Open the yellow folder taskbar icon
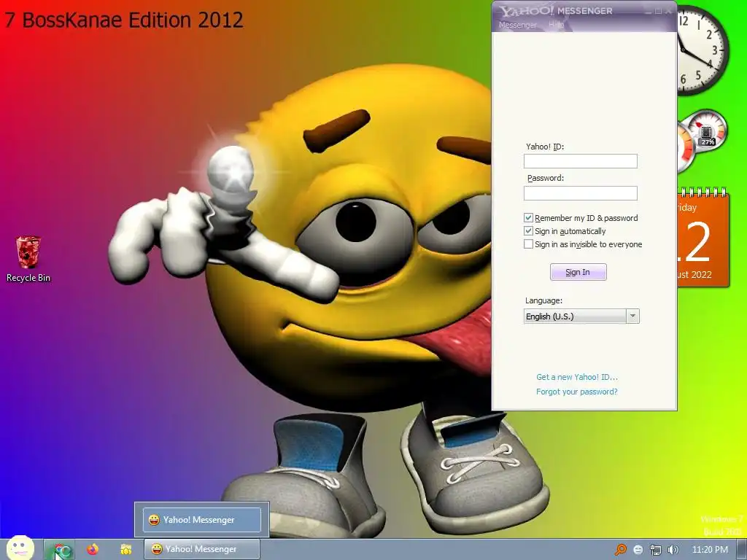Image resolution: width=747 pixels, height=560 pixels. 125,550
